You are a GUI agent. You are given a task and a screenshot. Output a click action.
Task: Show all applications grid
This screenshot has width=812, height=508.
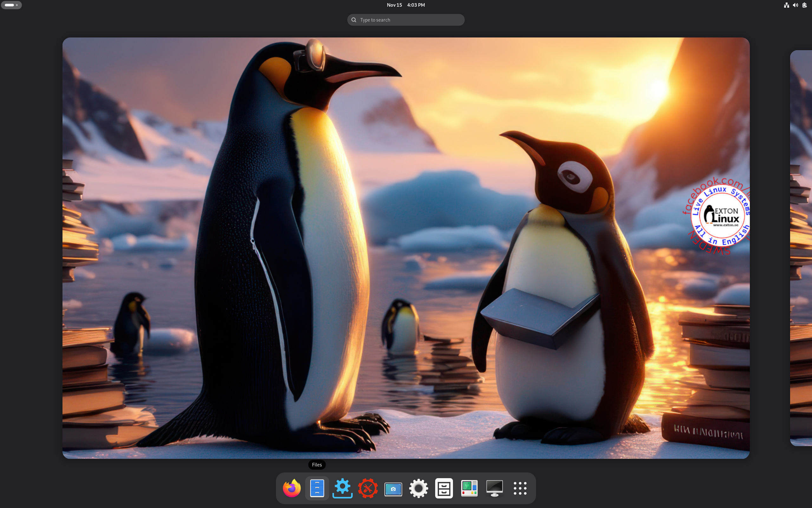[x=520, y=488]
